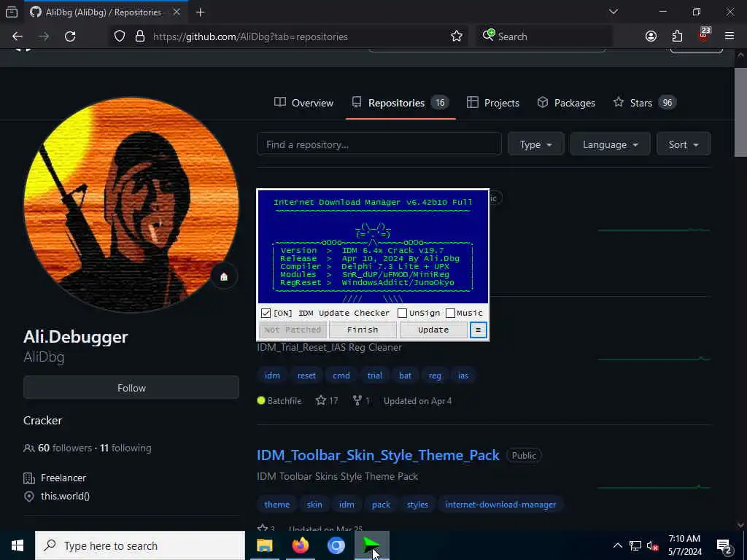Open the dialog's ≡ menu button
Image resolution: width=747 pixels, height=560 pixels.
coord(478,330)
